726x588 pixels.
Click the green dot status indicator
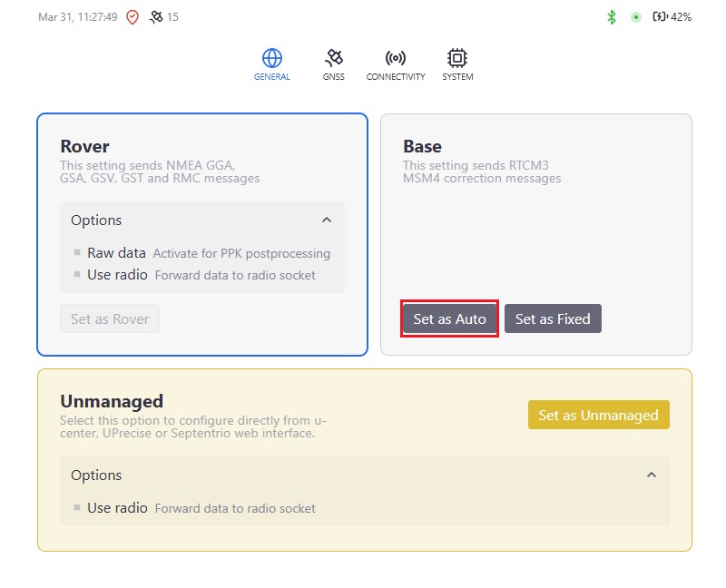tap(636, 17)
